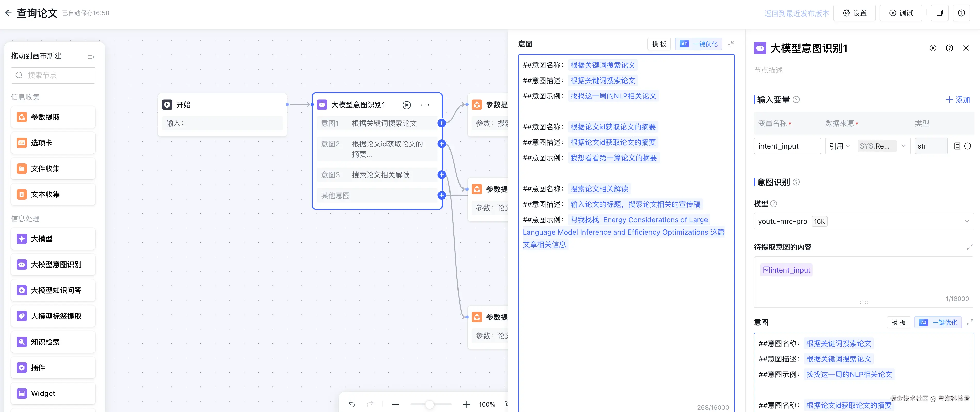Zoom in the canvas with plus icon

466,404
